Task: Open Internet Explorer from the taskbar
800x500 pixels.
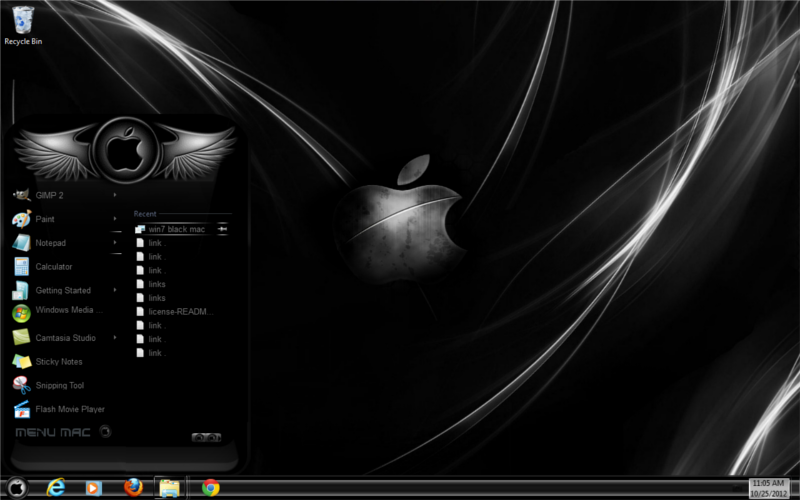Action: click(56, 488)
